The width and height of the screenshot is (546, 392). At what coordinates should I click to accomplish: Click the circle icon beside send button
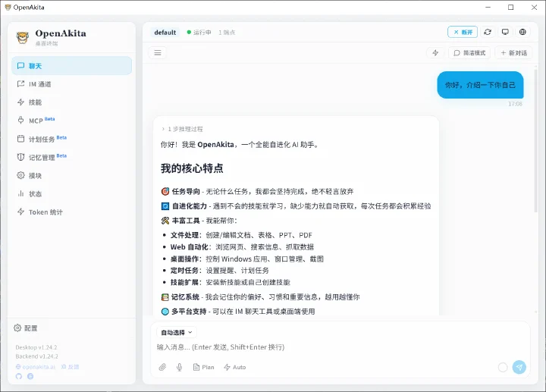click(x=503, y=367)
